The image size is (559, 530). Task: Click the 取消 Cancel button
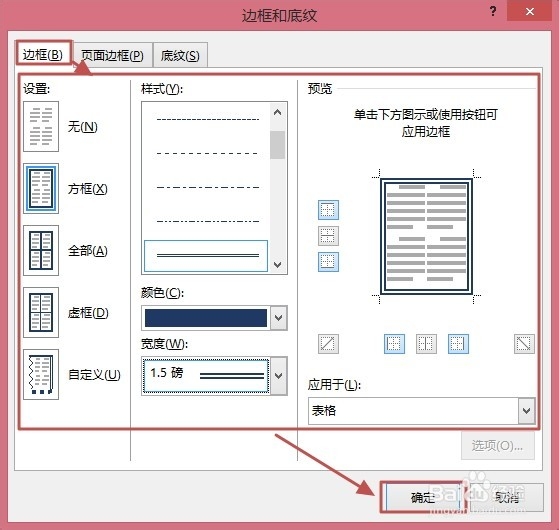[507, 498]
